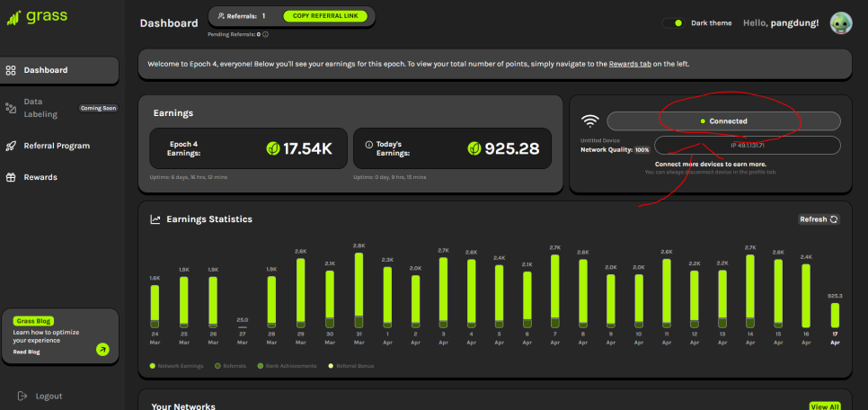Click the Connected status button
This screenshot has width=868, height=410.
coord(723,120)
